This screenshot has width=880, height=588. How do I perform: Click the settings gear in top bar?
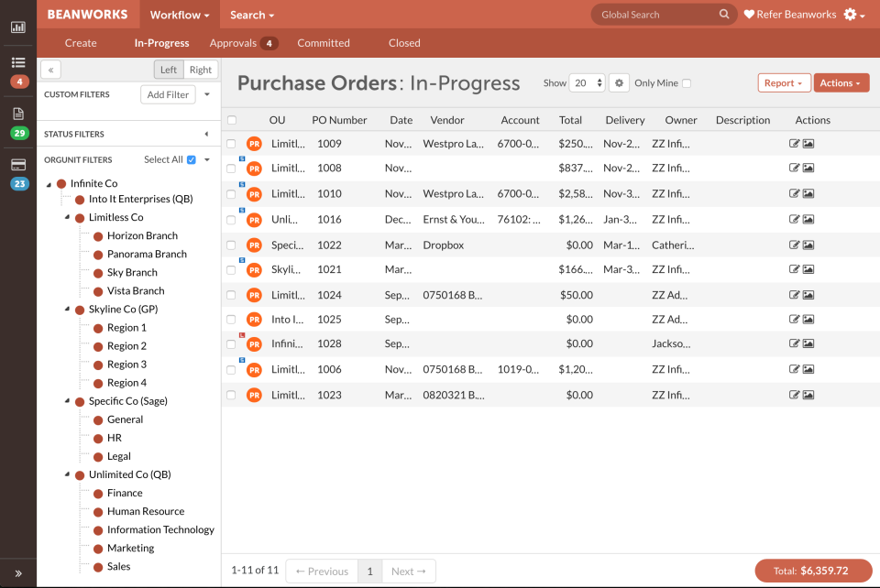853,15
